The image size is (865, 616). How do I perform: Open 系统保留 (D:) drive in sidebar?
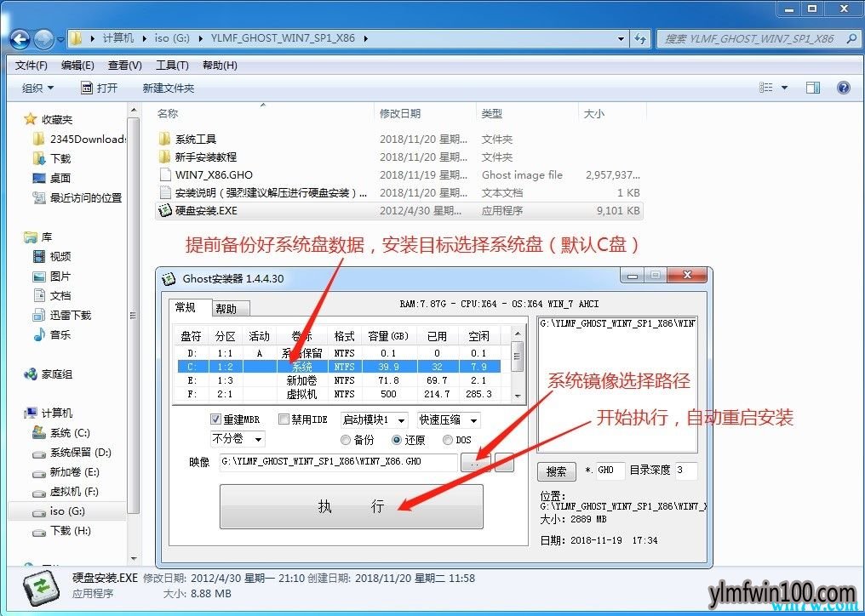(72, 453)
